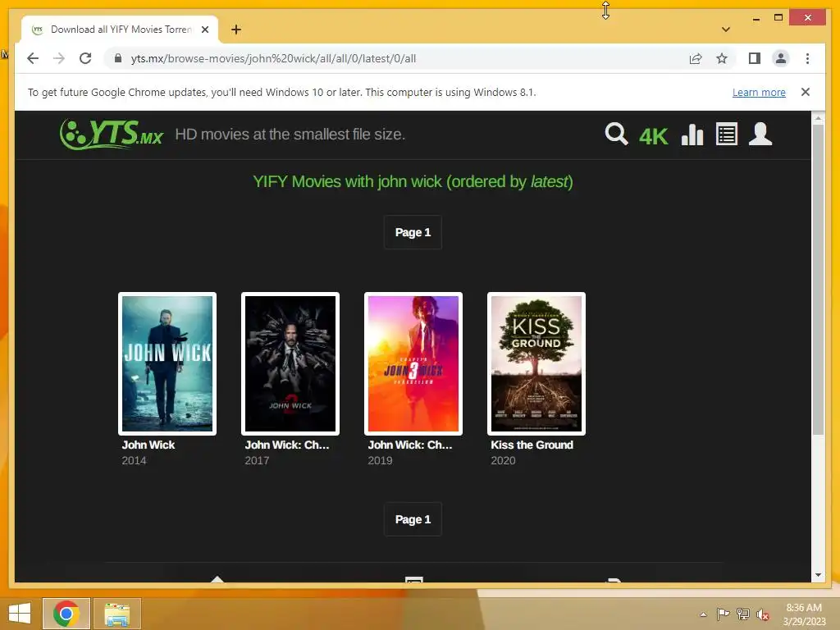The image size is (840, 630).
Task: Click the scrollbar up arrow
Action: pyautogui.click(x=818, y=117)
